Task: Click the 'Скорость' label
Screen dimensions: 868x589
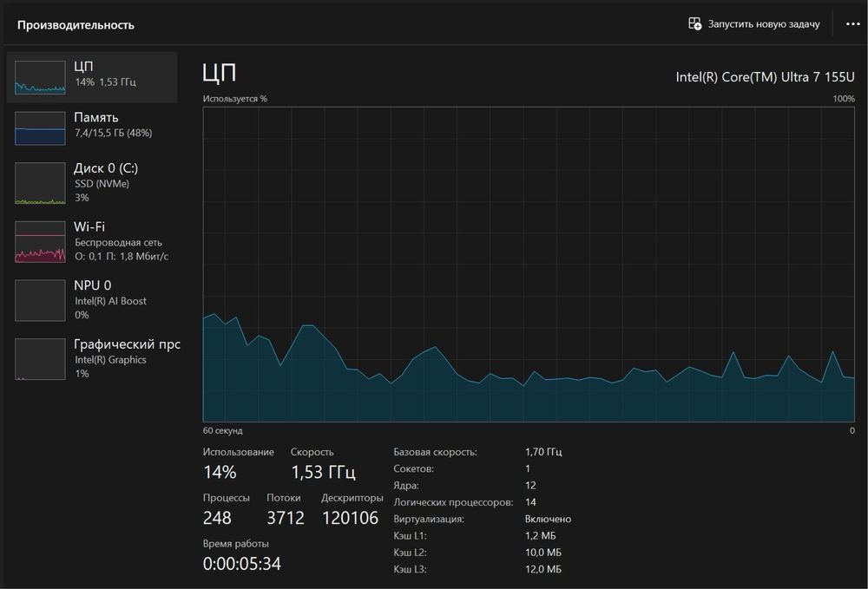Action: point(312,452)
